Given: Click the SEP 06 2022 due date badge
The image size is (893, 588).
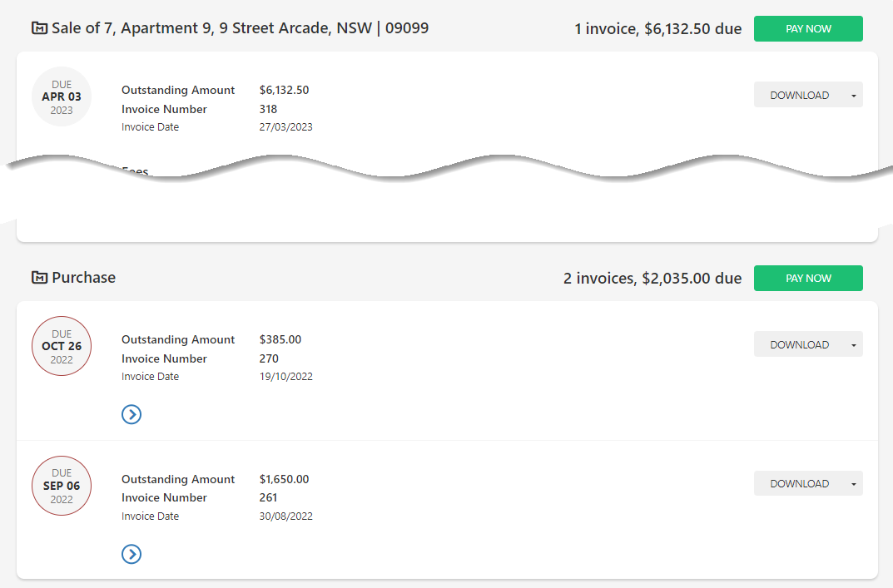Looking at the screenshot, I should (62, 486).
